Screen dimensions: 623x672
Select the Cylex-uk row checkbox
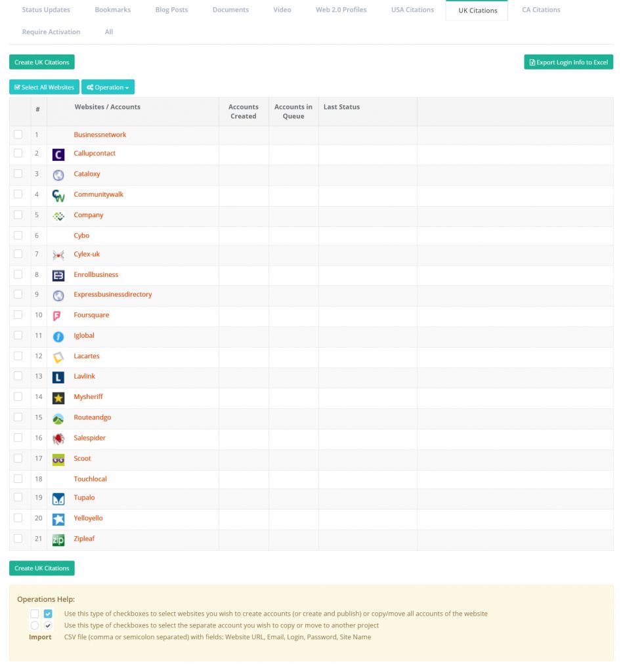click(x=18, y=254)
